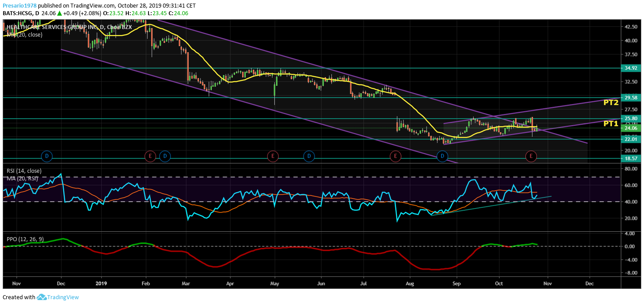Click the +0.49 (+2.08%) change value

(83, 13)
